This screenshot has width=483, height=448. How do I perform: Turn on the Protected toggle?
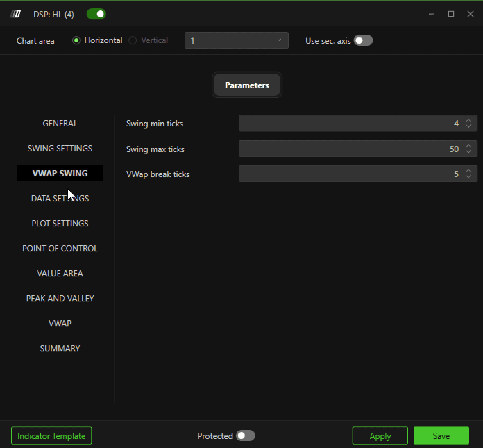[245, 436]
